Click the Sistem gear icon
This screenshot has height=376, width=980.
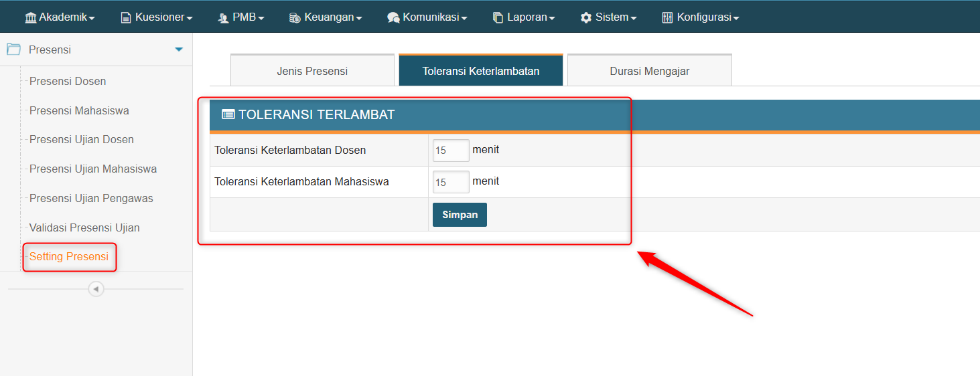coord(586,18)
